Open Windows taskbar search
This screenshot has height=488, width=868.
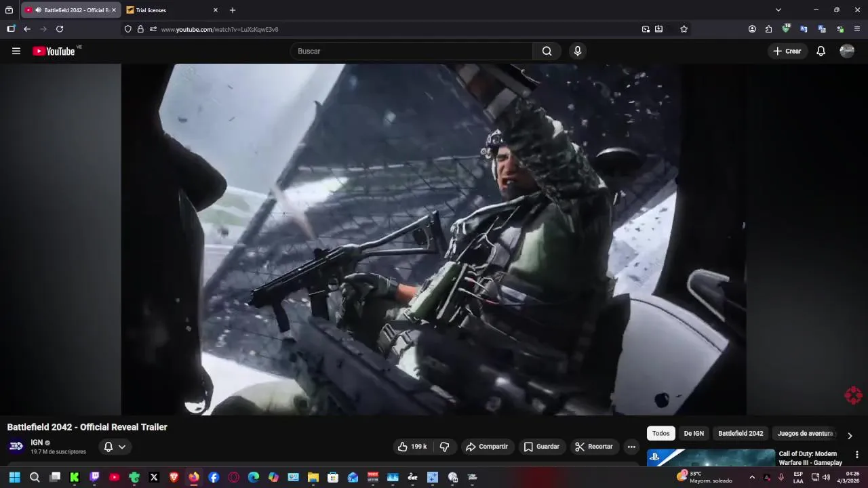pos(35,477)
